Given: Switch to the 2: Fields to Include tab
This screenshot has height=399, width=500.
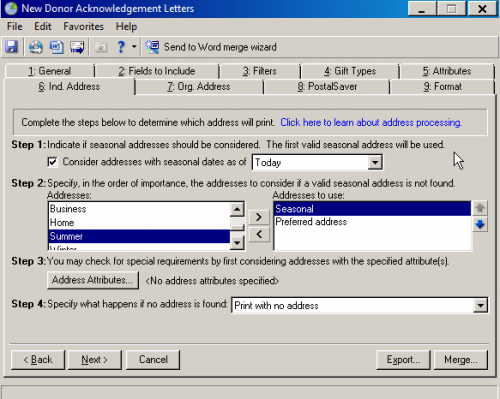Looking at the screenshot, I should (x=157, y=71).
